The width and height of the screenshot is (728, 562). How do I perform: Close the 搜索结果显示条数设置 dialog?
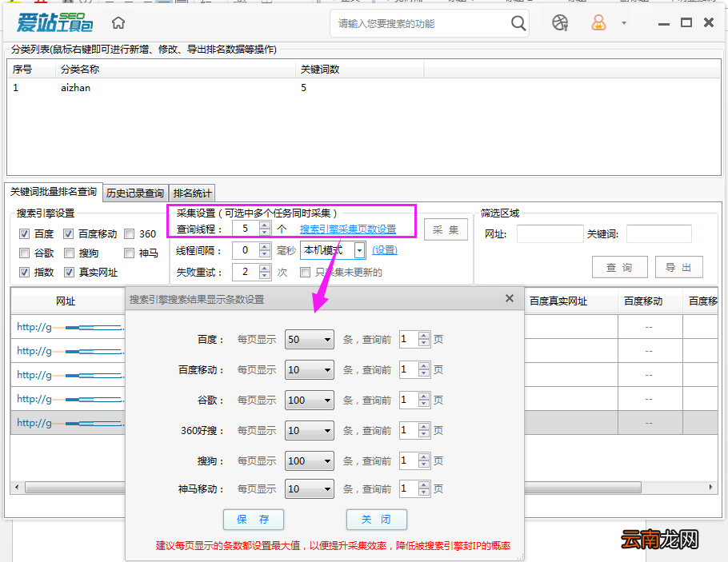(510, 298)
